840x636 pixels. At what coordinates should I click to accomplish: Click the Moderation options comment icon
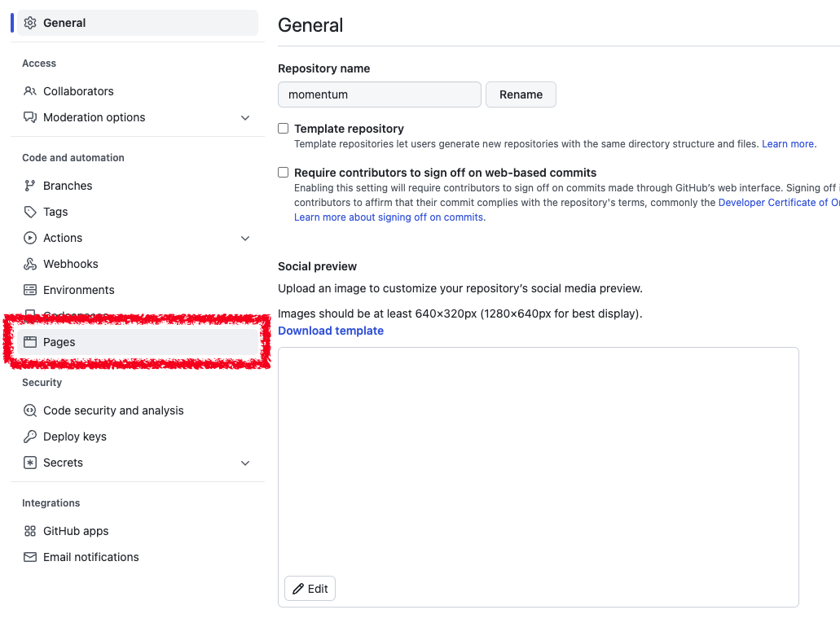coord(30,117)
